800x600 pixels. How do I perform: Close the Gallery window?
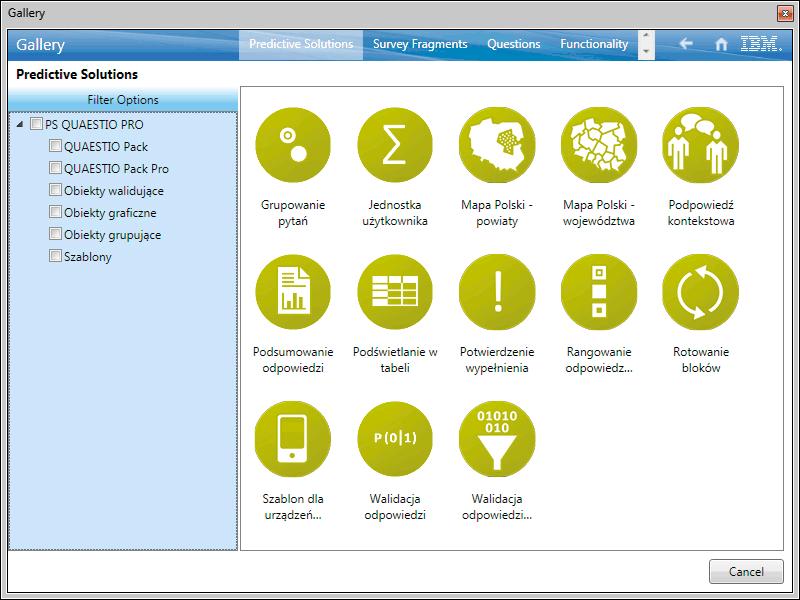click(x=785, y=13)
